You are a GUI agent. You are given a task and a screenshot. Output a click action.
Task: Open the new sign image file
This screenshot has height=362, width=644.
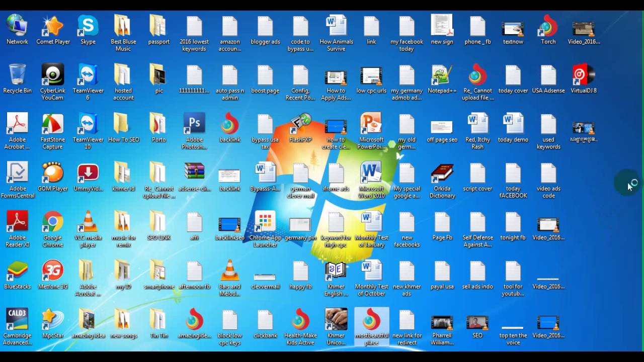point(442,30)
